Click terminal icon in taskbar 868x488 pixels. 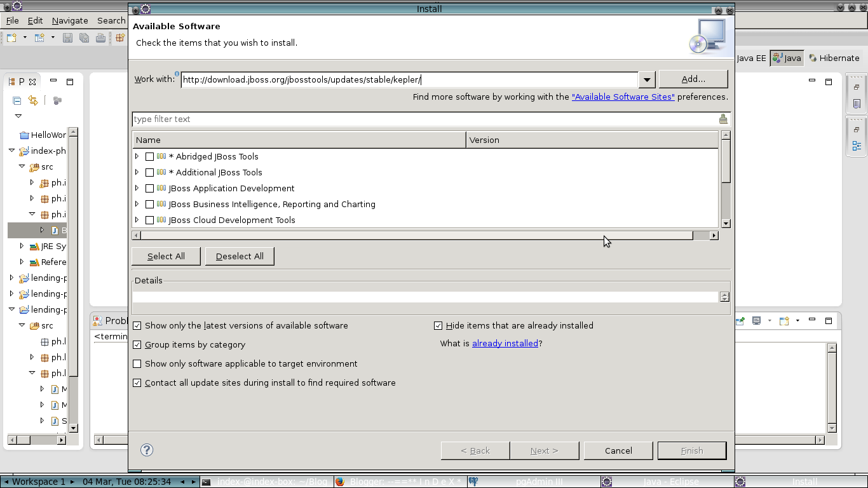click(x=206, y=482)
